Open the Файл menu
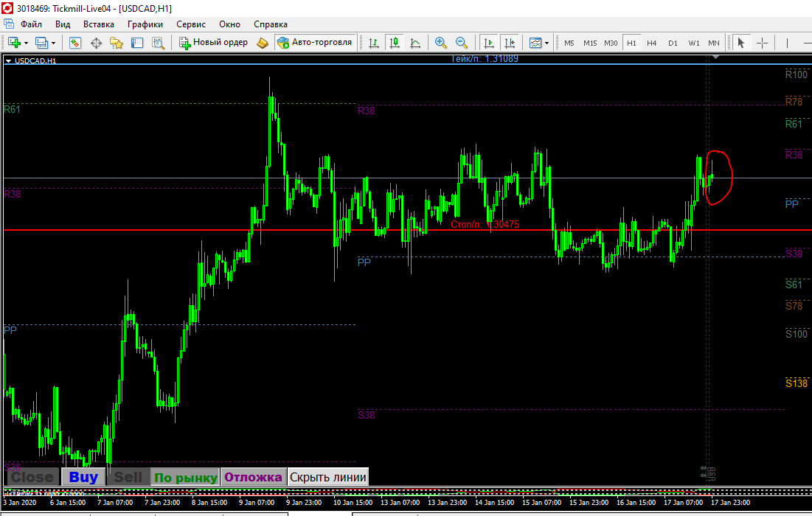 [x=31, y=24]
